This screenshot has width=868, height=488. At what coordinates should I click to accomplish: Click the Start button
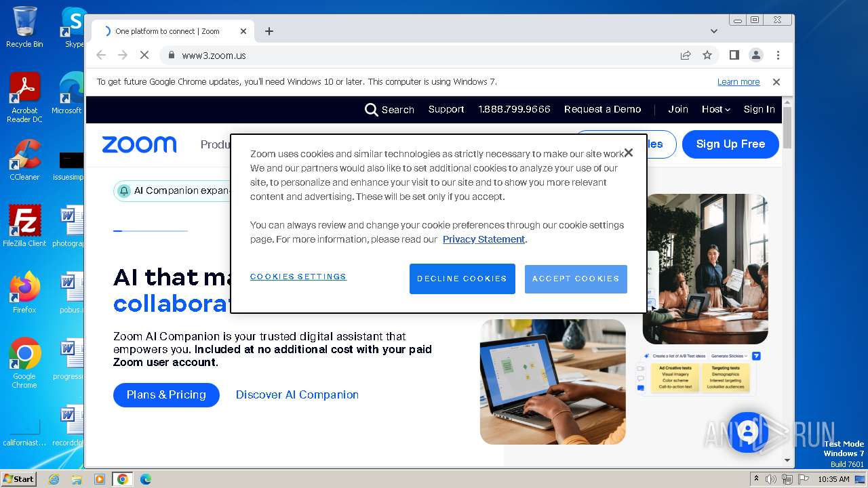19,479
